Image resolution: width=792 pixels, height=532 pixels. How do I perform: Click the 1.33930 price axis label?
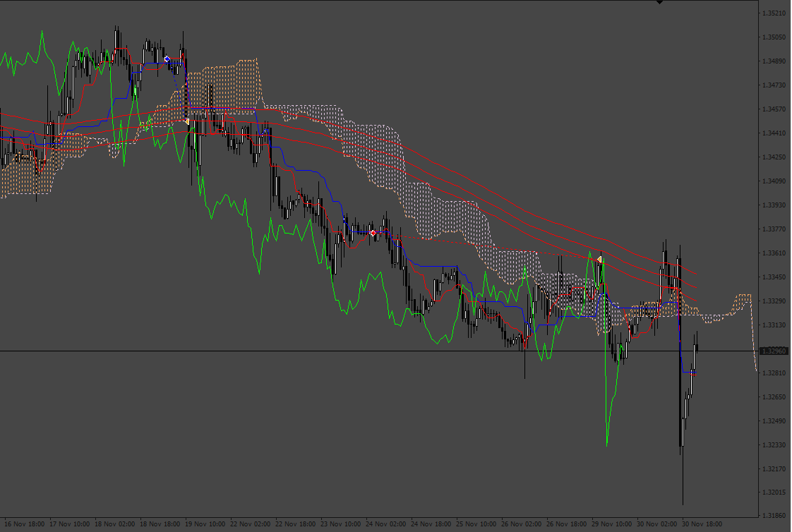tap(774, 205)
